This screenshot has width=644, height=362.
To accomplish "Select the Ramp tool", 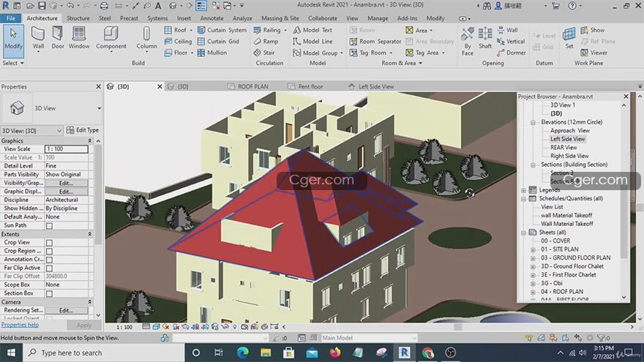I will click(x=266, y=42).
